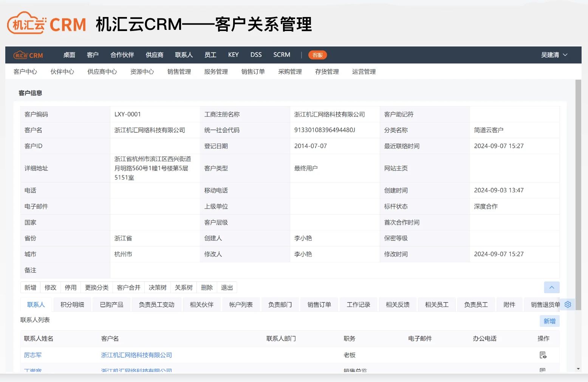Open the SCRM menu item

point(282,55)
